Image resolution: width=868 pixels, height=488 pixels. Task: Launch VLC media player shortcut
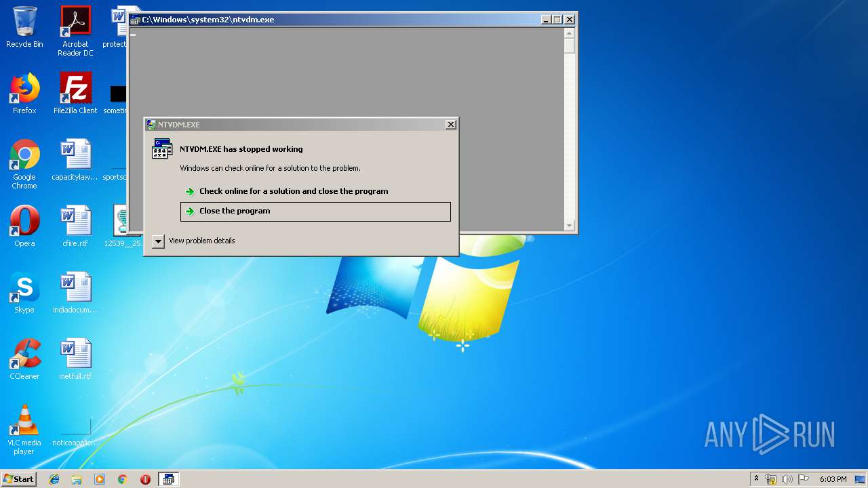[x=24, y=430]
